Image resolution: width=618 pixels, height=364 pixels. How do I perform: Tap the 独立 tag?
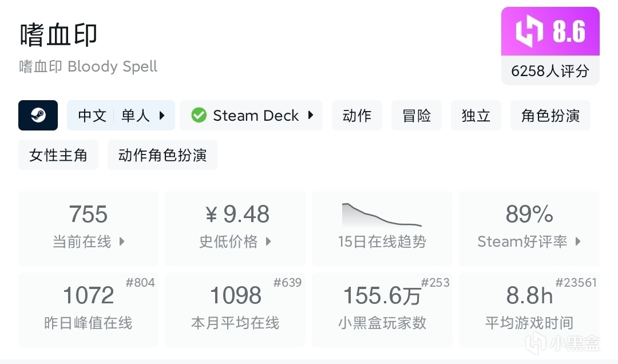(476, 115)
